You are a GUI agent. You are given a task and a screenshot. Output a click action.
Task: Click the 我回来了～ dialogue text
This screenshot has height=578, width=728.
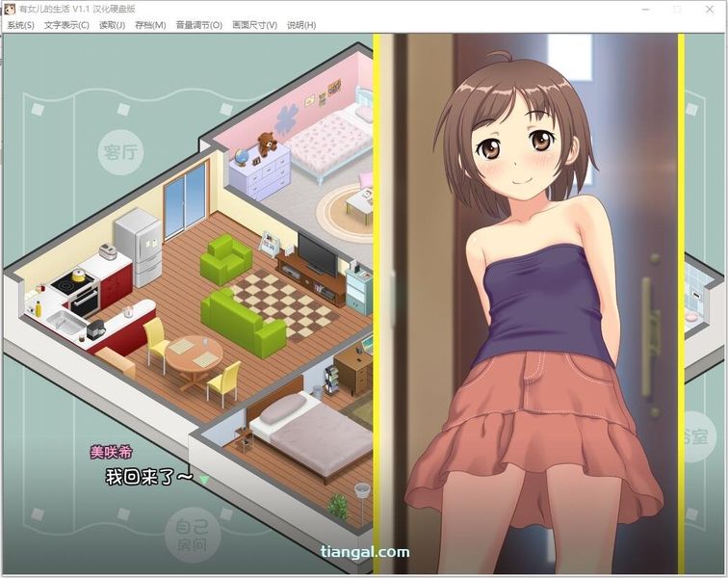148,476
